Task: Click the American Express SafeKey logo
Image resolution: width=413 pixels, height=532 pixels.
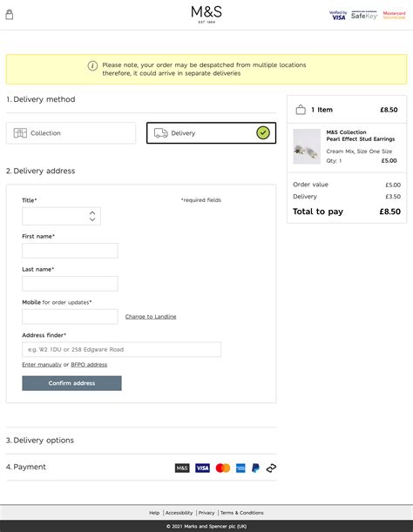Action: [364, 16]
